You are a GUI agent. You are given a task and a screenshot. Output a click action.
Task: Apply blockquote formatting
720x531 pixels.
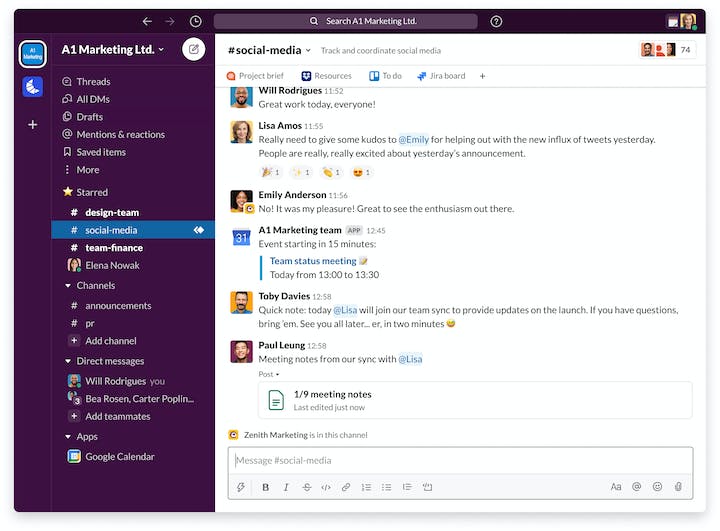tap(407, 487)
